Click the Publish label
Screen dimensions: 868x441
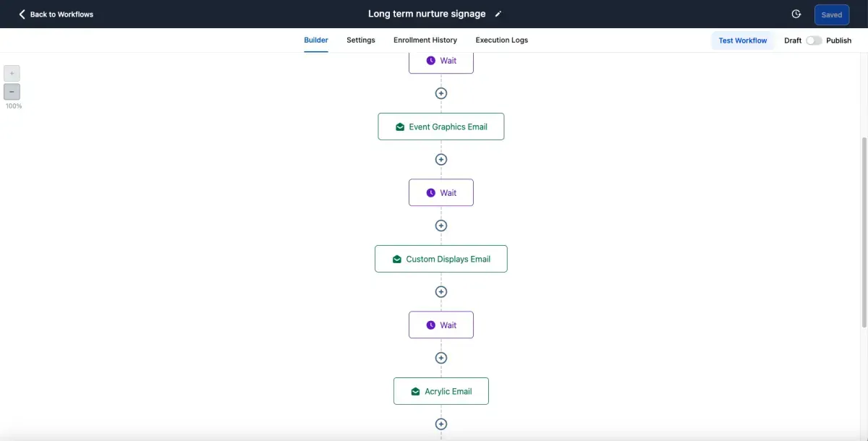click(839, 40)
